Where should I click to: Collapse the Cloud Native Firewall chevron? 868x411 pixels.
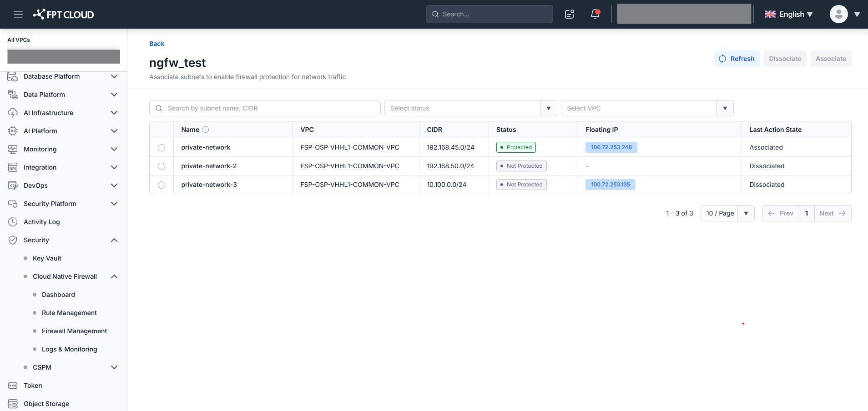pyautogui.click(x=114, y=276)
